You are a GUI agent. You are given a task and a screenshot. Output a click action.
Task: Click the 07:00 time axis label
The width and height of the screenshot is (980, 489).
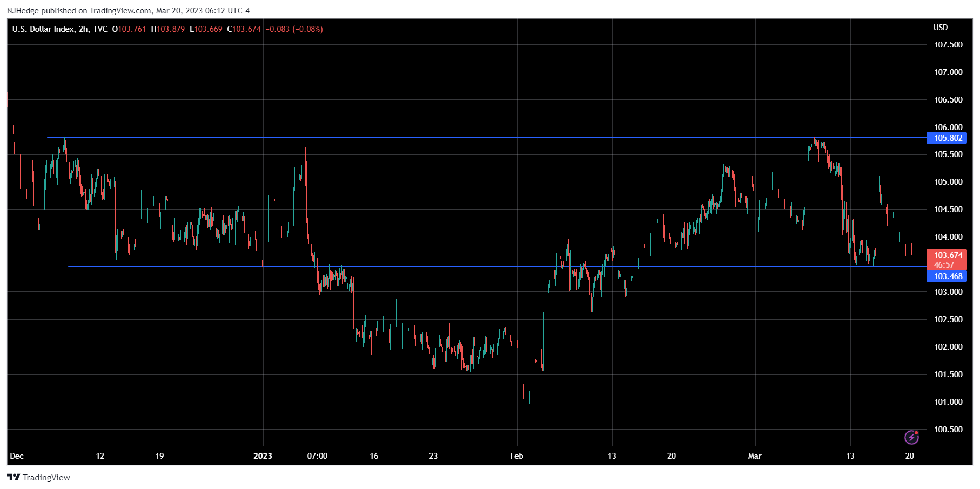point(317,456)
